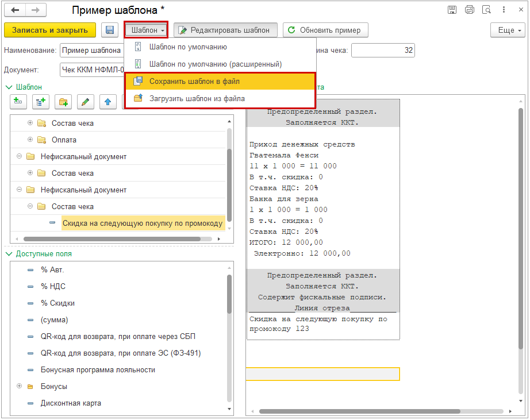
Task: Click the template tree horizontal scrollbar thumb
Action: tap(112, 239)
